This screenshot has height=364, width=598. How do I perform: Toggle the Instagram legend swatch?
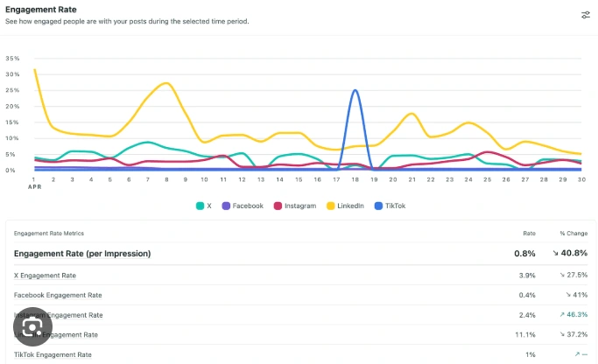[x=278, y=206]
